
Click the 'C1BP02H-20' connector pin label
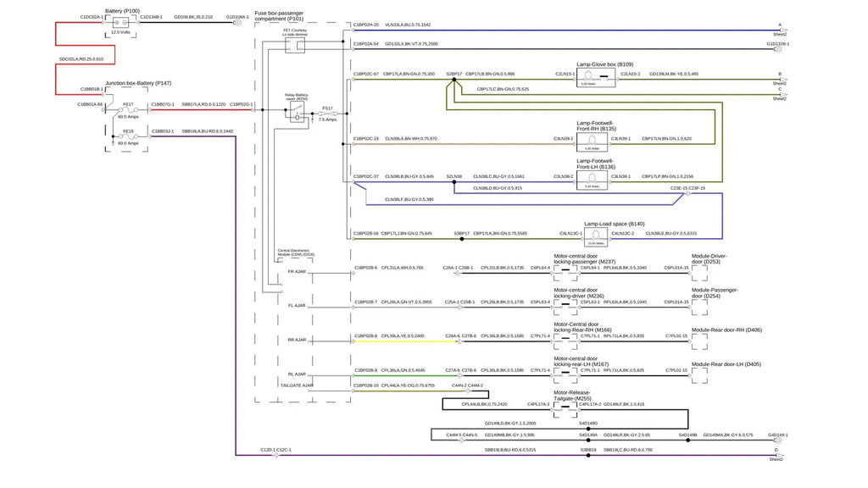click(x=366, y=25)
